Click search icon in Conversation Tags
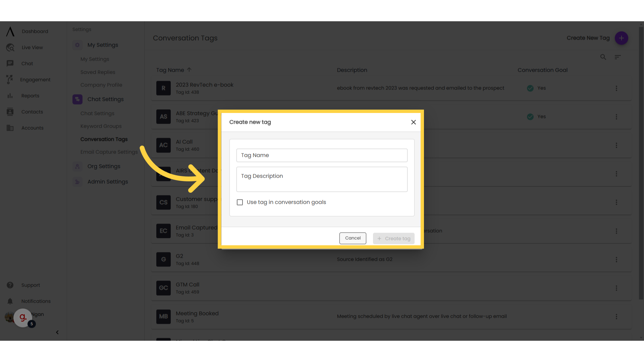 (x=603, y=57)
